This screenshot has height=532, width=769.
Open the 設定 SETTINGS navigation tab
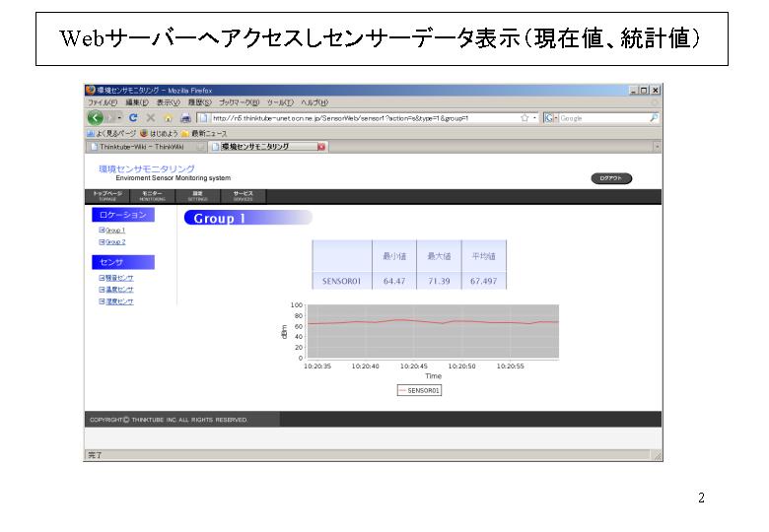click(197, 195)
